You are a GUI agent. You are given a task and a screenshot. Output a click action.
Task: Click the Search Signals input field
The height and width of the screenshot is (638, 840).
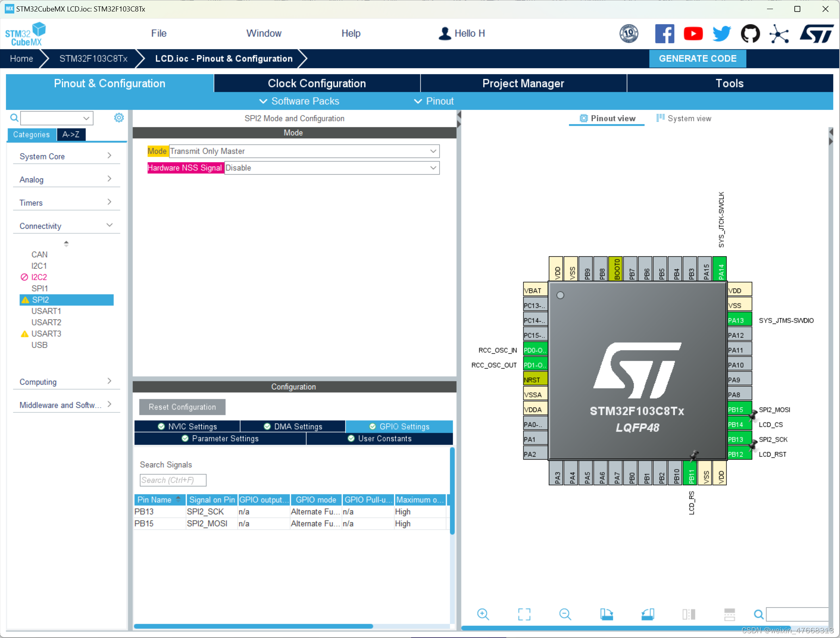coord(173,480)
